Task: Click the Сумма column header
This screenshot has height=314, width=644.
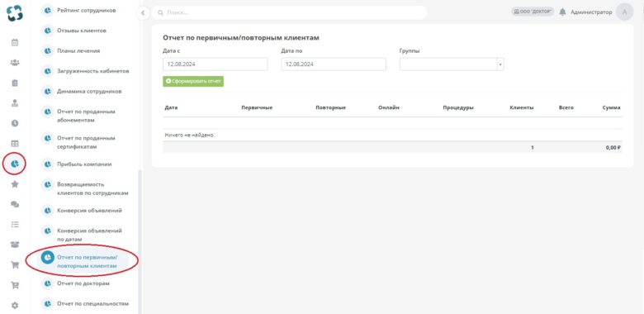Action: 611,107
